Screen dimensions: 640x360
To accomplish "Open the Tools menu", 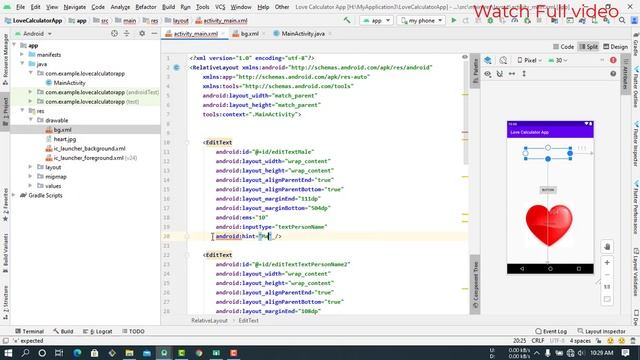I will (202, 7).
